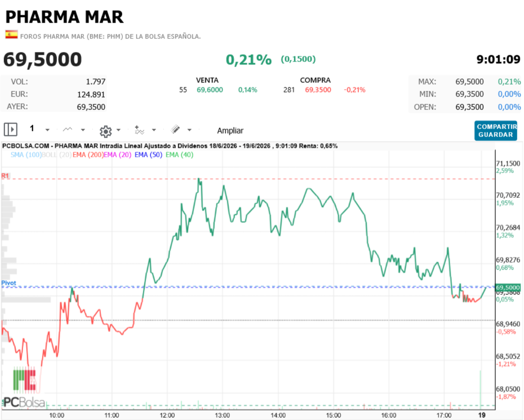524x420 pixels.
Task: Toggle the EMA (20) indicator label
Action: point(118,155)
